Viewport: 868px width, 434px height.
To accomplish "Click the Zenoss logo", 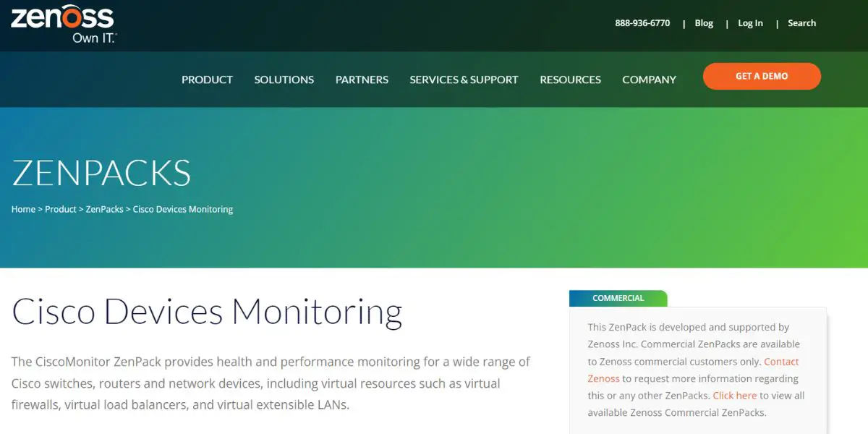I will click(63, 24).
